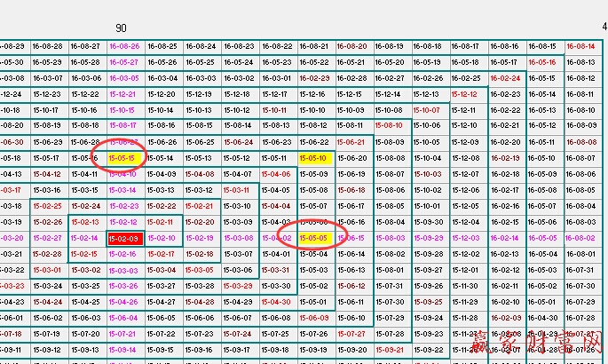Image resolution: width=608 pixels, height=364 pixels.
Task: Select the red 15-07-27 date cell
Action: point(351,334)
